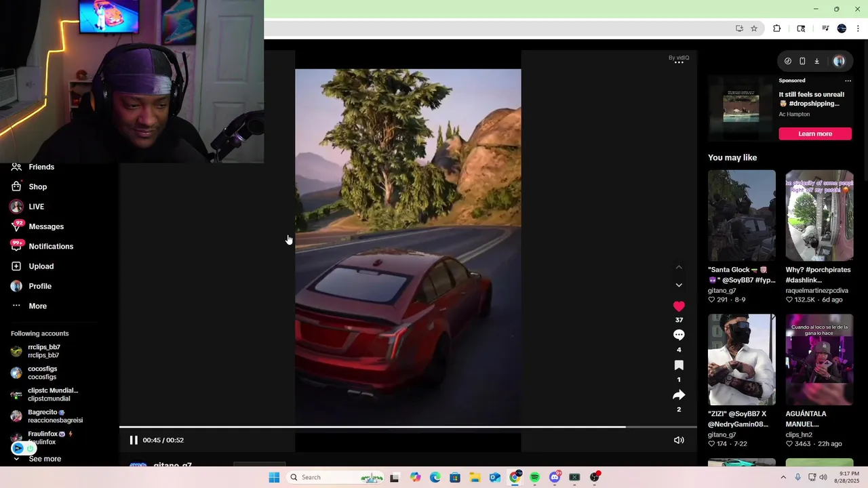Open LIVE in the sidebar

[37, 207]
